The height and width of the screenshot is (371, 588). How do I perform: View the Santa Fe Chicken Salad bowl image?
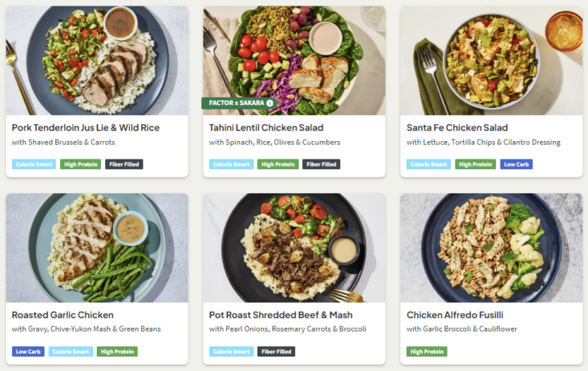[x=491, y=59]
